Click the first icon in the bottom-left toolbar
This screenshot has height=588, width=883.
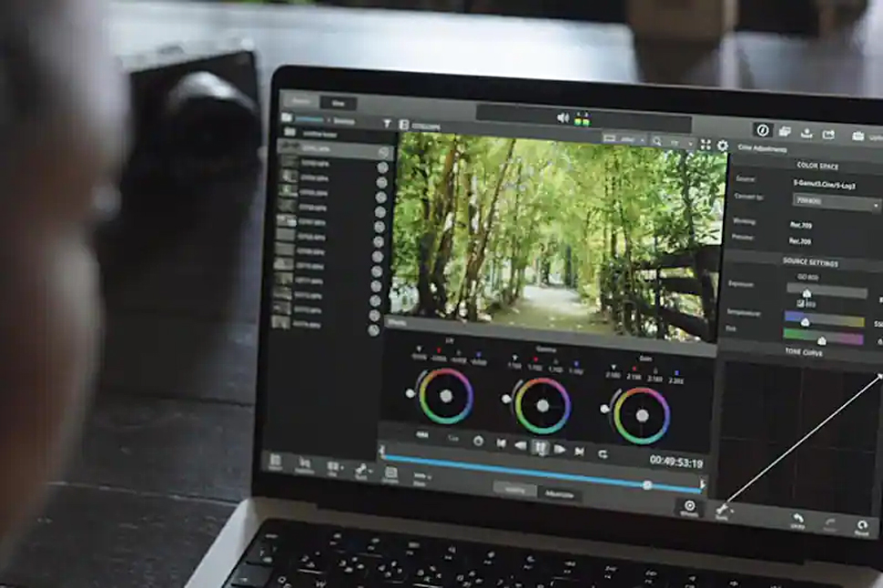276,461
